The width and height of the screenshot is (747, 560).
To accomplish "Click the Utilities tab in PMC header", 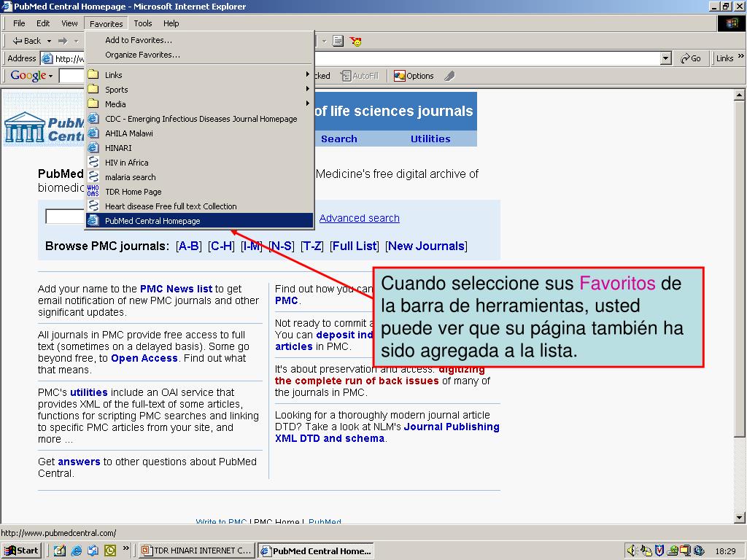I will pos(430,139).
